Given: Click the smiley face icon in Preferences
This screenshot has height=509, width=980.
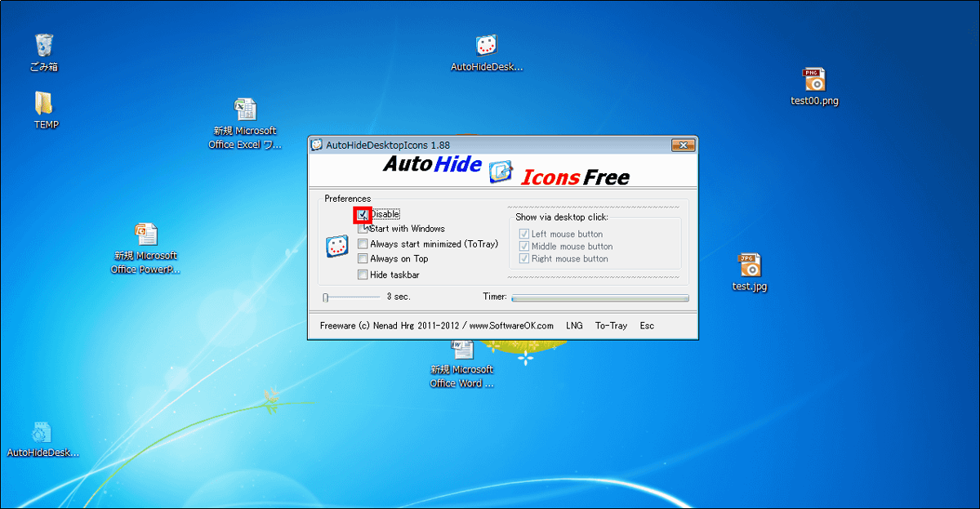Looking at the screenshot, I should coord(337,246).
